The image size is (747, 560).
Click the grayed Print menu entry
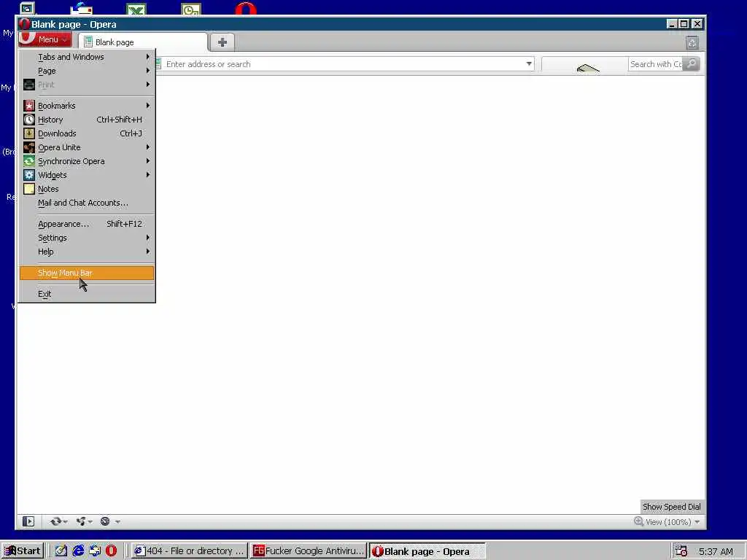point(87,85)
